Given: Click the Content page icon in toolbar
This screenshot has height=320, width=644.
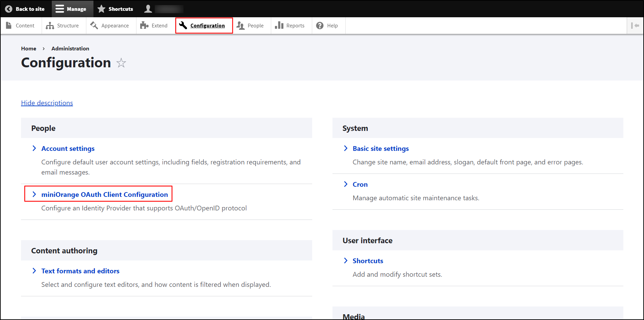Looking at the screenshot, I should tap(9, 25).
